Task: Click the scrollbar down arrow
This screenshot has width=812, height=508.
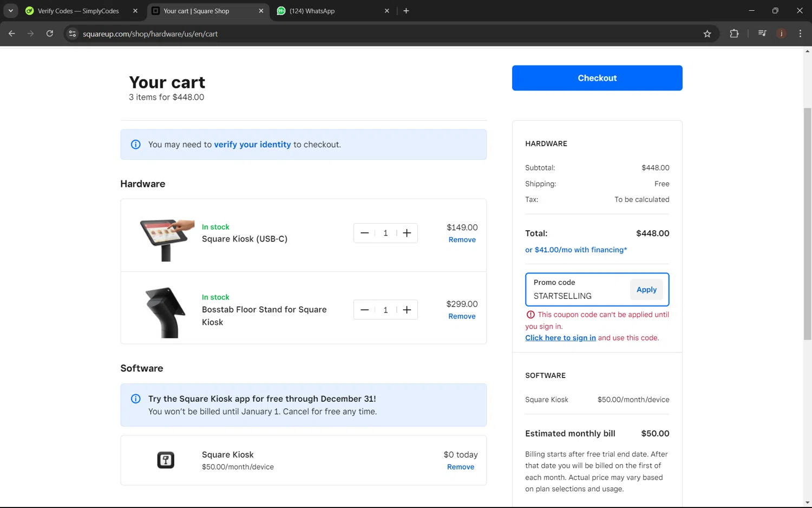Action: (807, 503)
